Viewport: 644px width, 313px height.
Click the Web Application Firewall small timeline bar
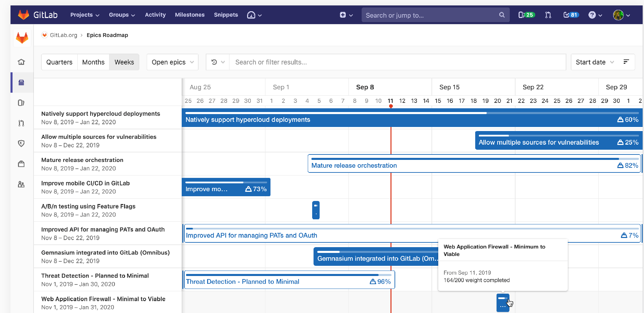(x=503, y=302)
